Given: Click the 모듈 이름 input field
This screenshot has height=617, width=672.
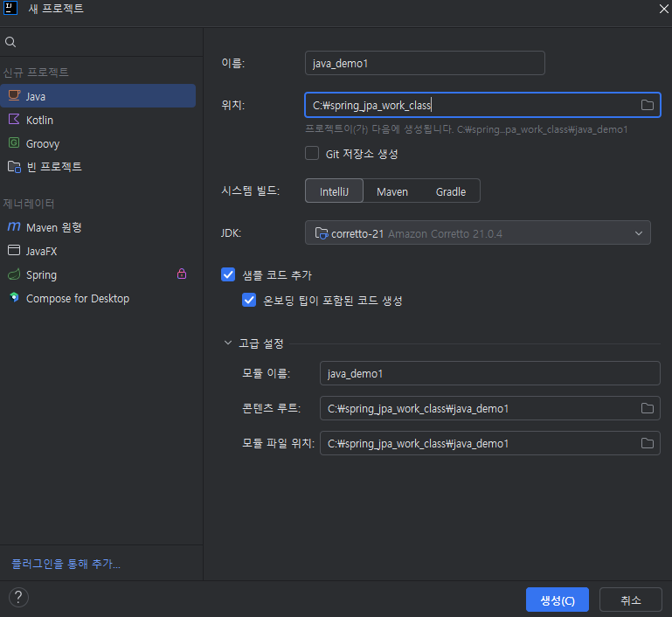Looking at the screenshot, I should (x=490, y=373).
